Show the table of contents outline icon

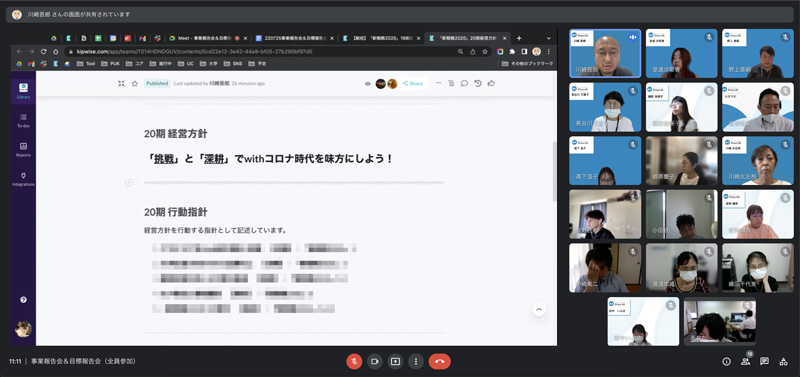(x=451, y=83)
